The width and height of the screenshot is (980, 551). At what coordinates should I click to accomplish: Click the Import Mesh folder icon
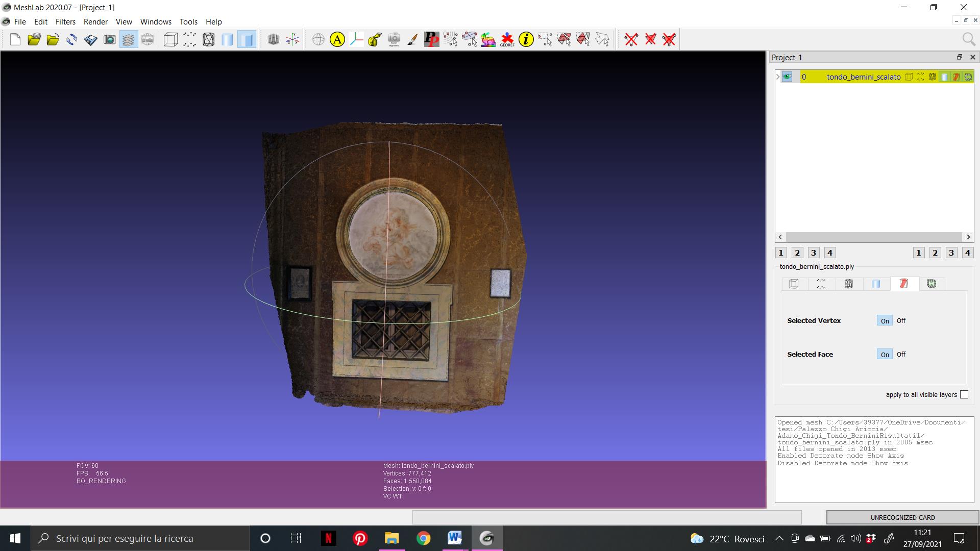tap(53, 39)
